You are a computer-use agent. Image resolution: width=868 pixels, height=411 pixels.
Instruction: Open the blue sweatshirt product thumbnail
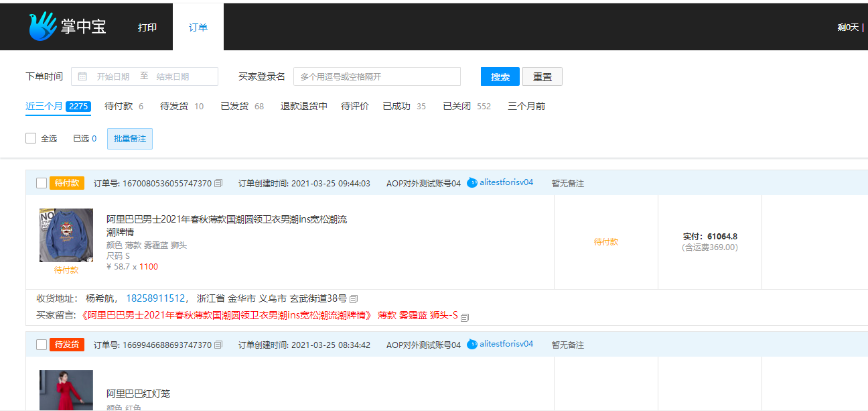[x=66, y=235]
